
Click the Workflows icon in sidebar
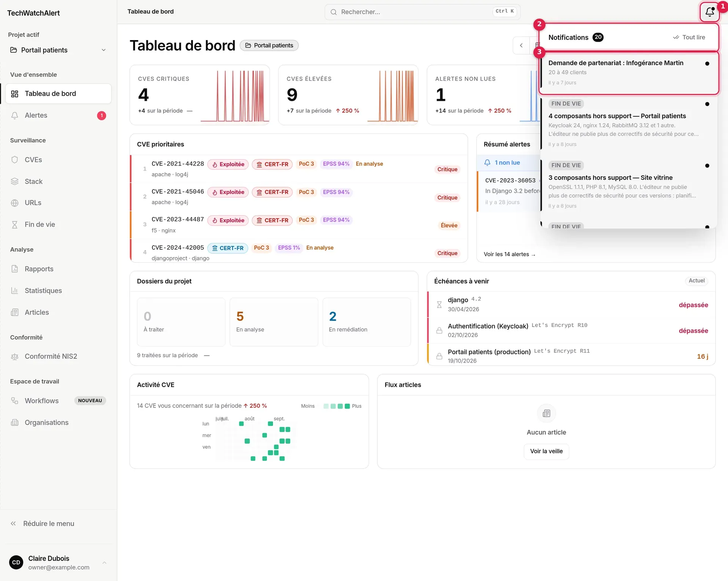15,401
